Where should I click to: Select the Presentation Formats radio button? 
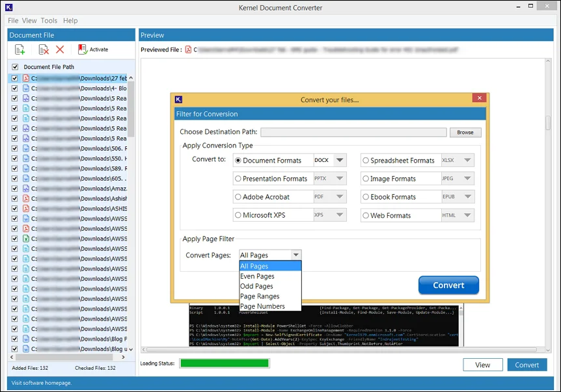point(238,178)
